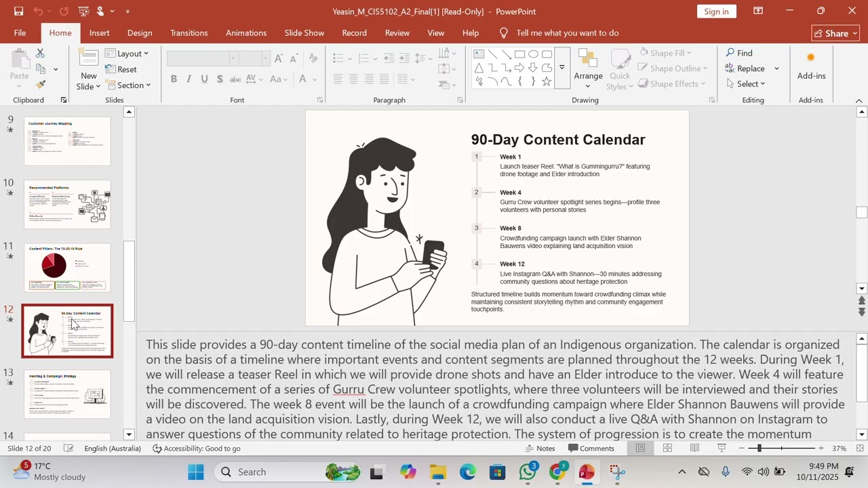The height and width of the screenshot is (488, 868).
Task: Switch to the Animations tab
Action: pos(246,33)
